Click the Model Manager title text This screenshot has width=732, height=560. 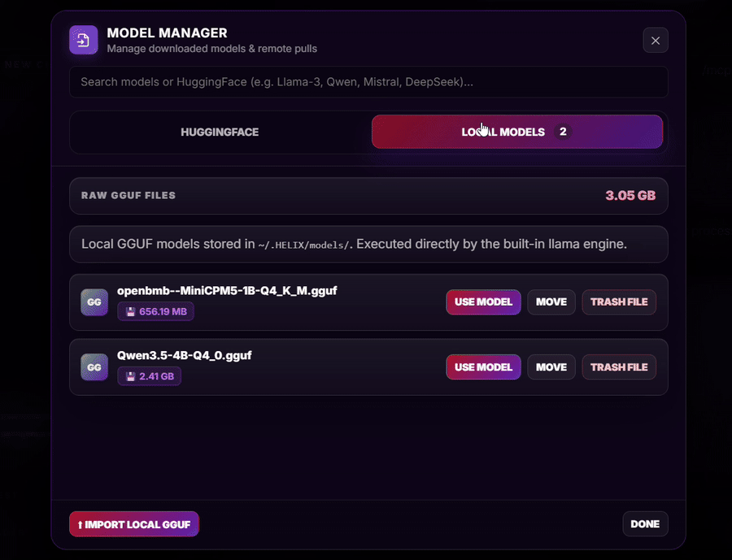click(167, 33)
